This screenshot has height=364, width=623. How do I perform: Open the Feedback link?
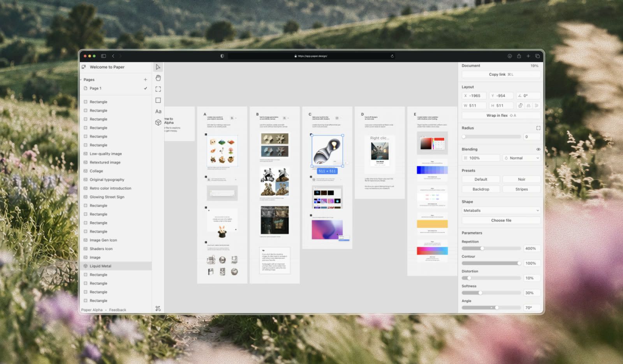pyautogui.click(x=118, y=310)
